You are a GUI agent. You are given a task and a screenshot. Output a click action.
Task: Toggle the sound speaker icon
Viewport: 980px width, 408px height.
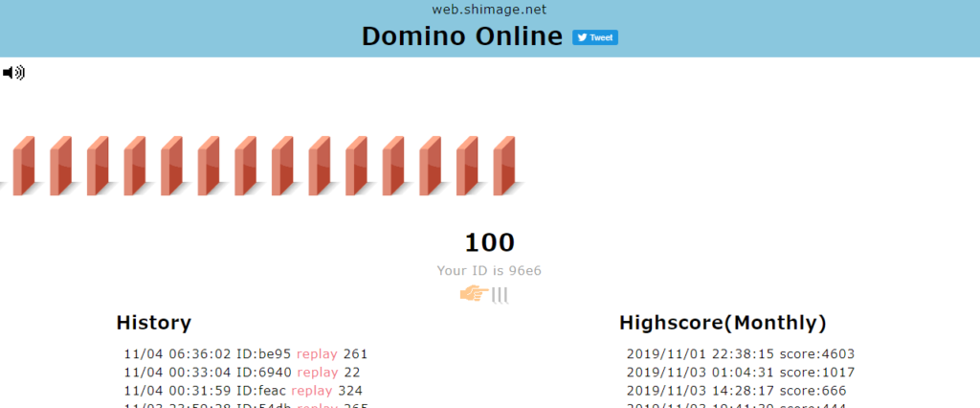tap(13, 72)
